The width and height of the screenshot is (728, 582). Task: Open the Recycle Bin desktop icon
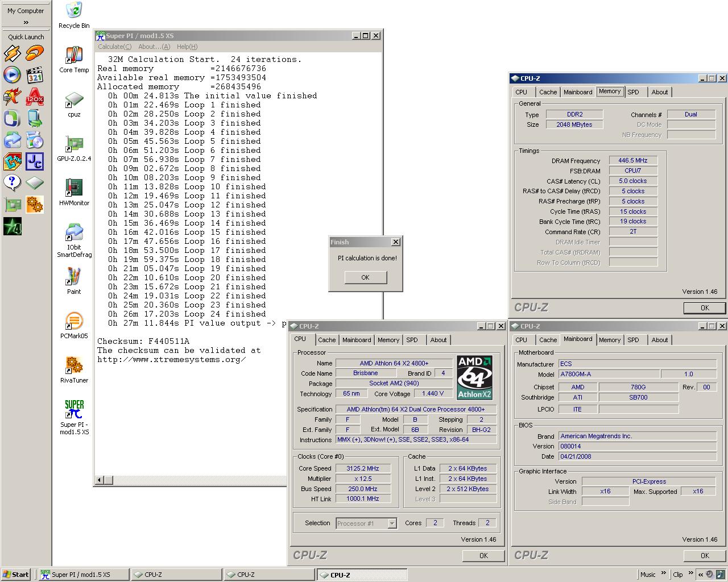click(x=74, y=15)
